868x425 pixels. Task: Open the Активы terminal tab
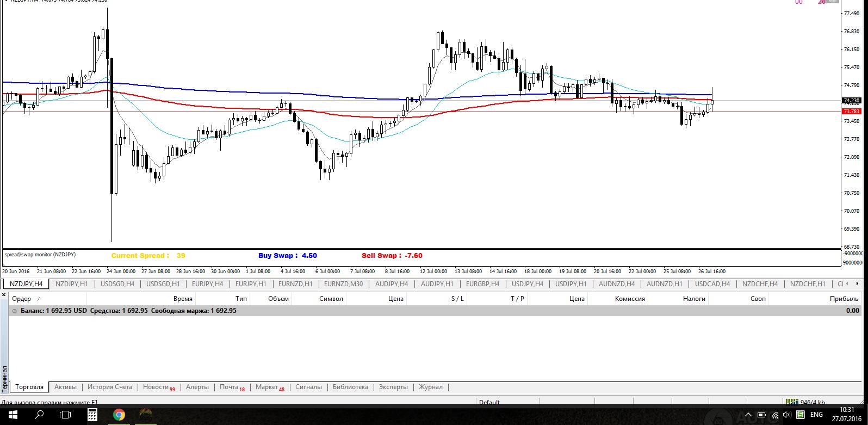pos(66,387)
